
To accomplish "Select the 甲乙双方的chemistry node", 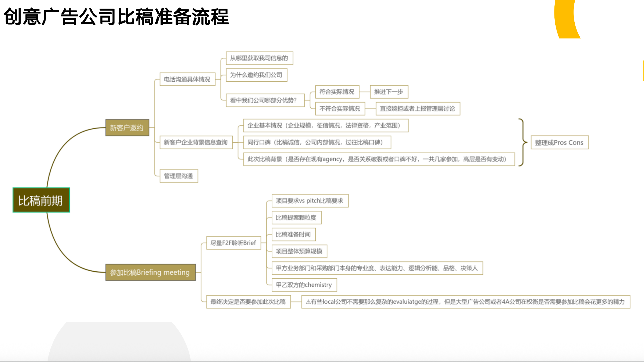I will click(304, 285).
